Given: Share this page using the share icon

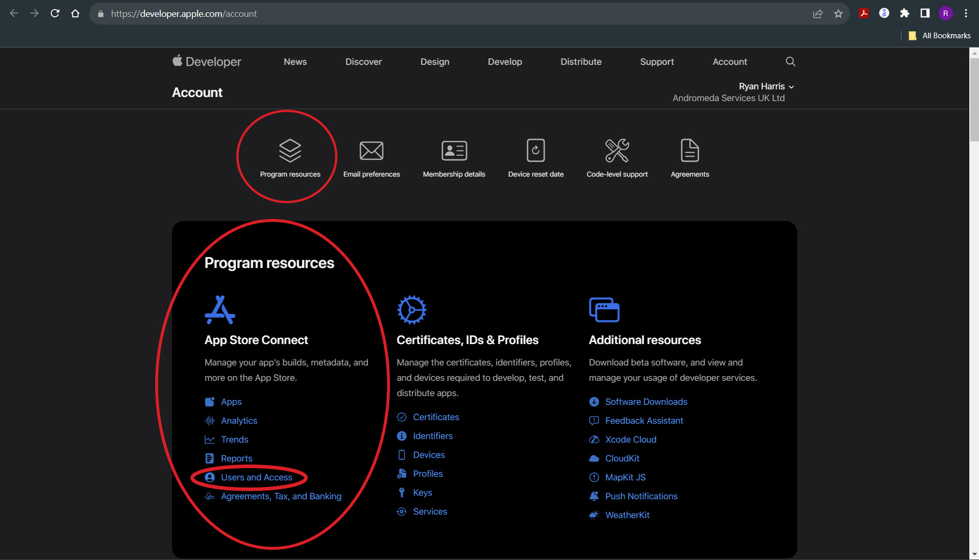Looking at the screenshot, I should pos(818,14).
